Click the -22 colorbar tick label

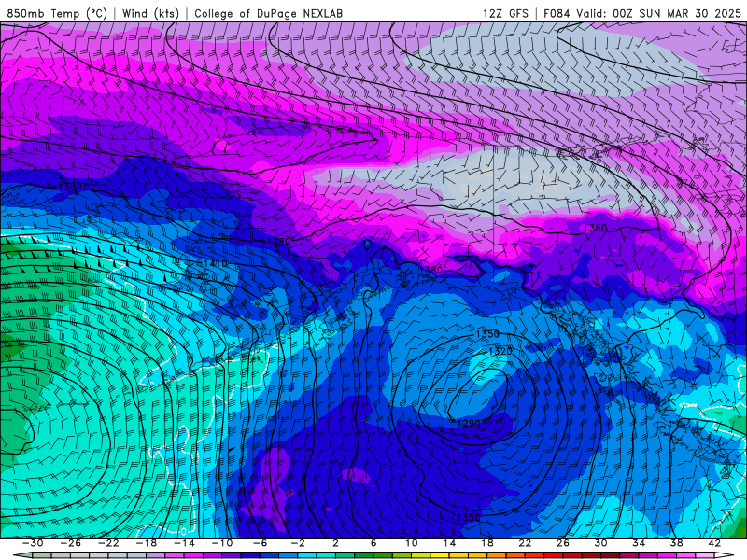pos(108,543)
